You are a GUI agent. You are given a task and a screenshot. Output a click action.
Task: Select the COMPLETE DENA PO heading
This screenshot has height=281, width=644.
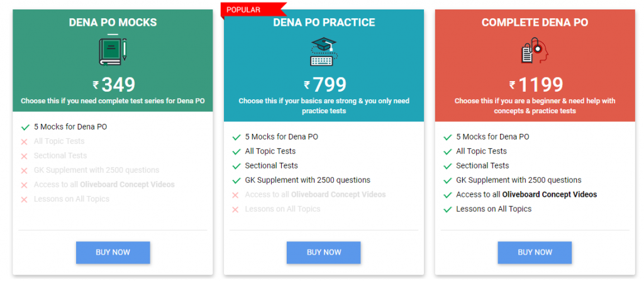point(535,22)
